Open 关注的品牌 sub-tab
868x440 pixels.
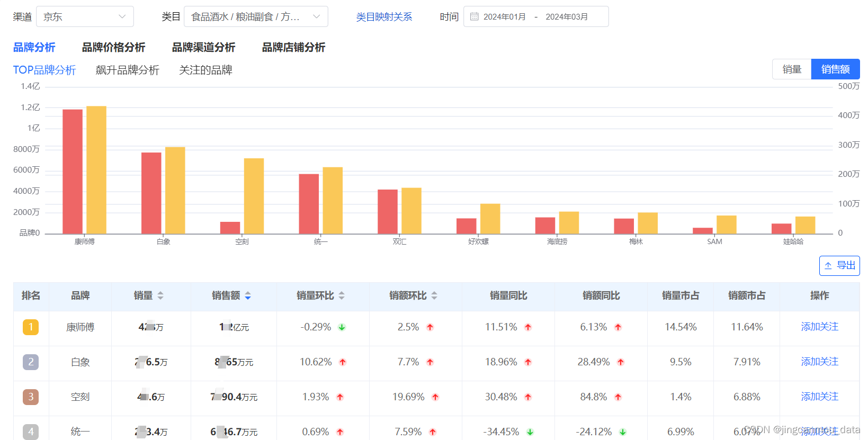pos(205,70)
